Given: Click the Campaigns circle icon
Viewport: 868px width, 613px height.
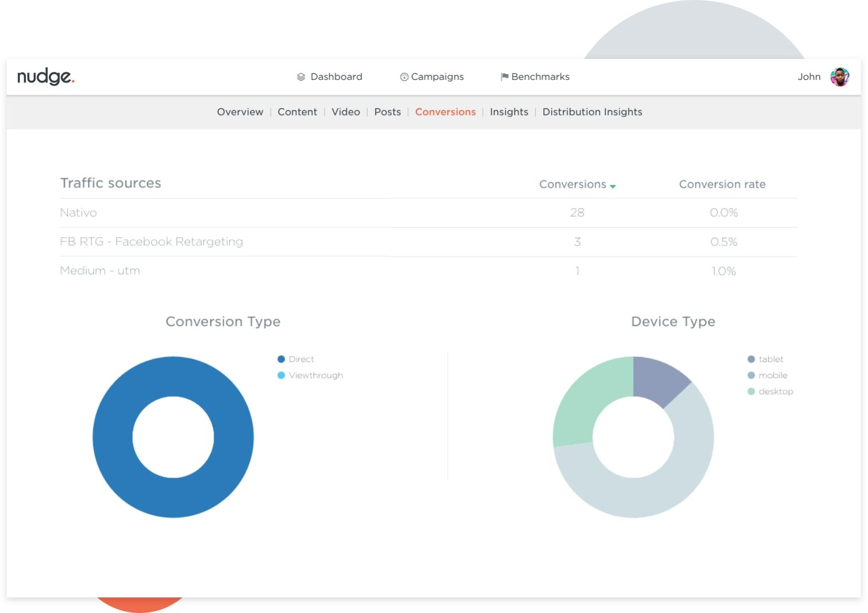Looking at the screenshot, I should [x=404, y=77].
